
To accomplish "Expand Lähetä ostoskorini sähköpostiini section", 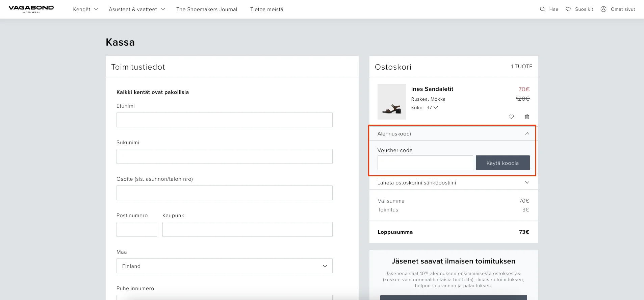I will click(454, 183).
